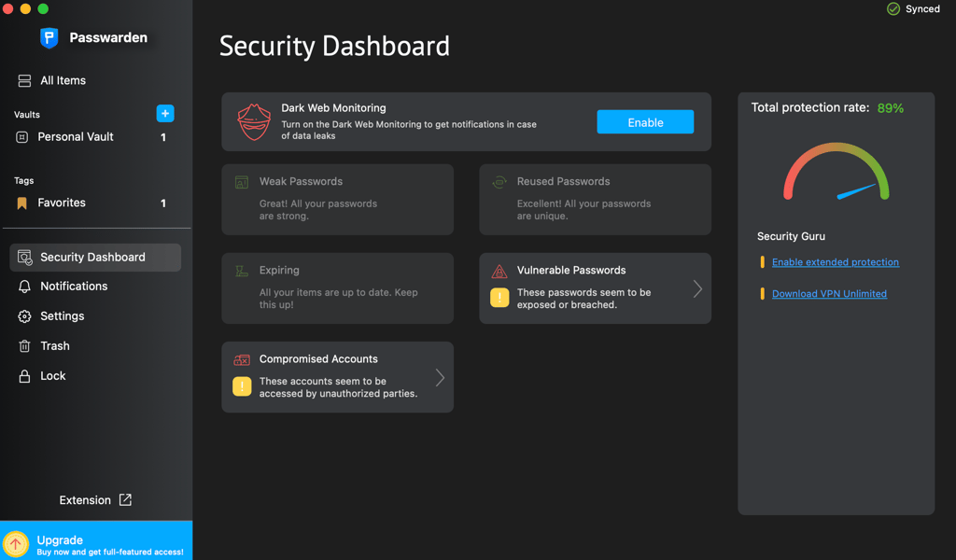956x560 pixels.
Task: Click the Dark Web Monitoring hacker icon
Action: [x=254, y=122]
